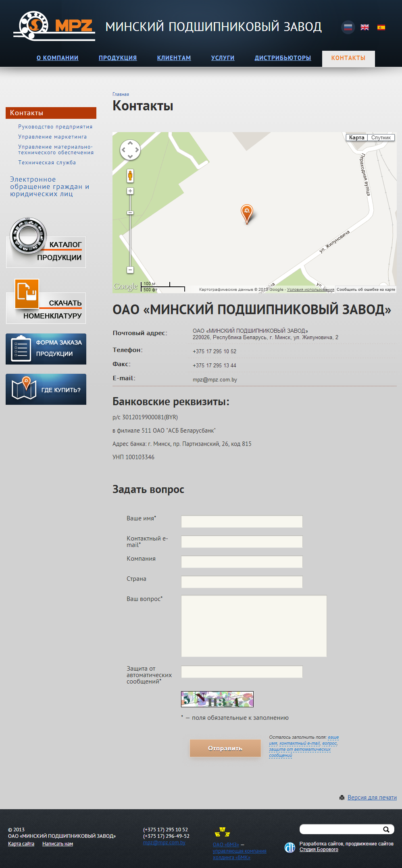Screen dimensions: 402x868
Task: Open Карта сайта in the footer
Action: click(x=21, y=844)
